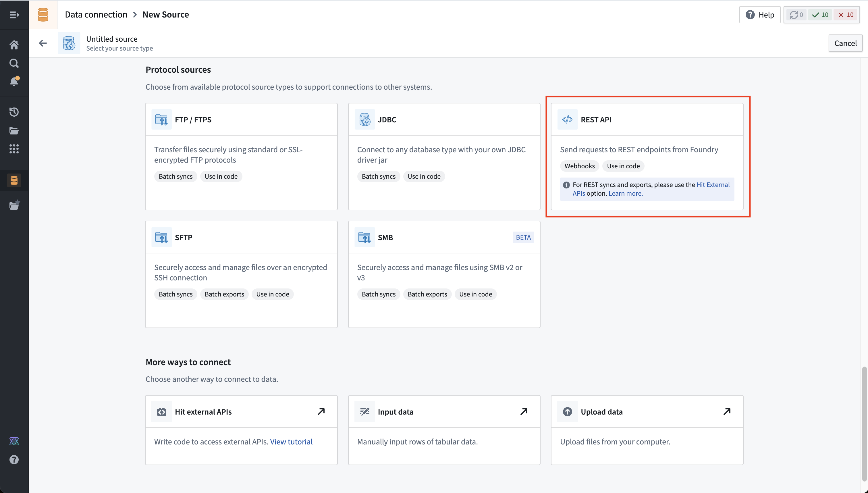The width and height of the screenshot is (868, 493).
Task: Click the Protocol sources heading
Action: 178,70
